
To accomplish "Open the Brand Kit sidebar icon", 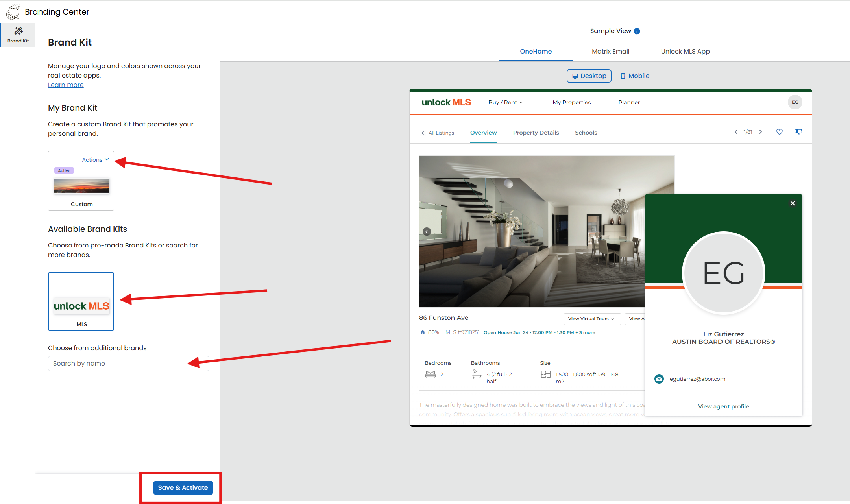I will point(18,35).
